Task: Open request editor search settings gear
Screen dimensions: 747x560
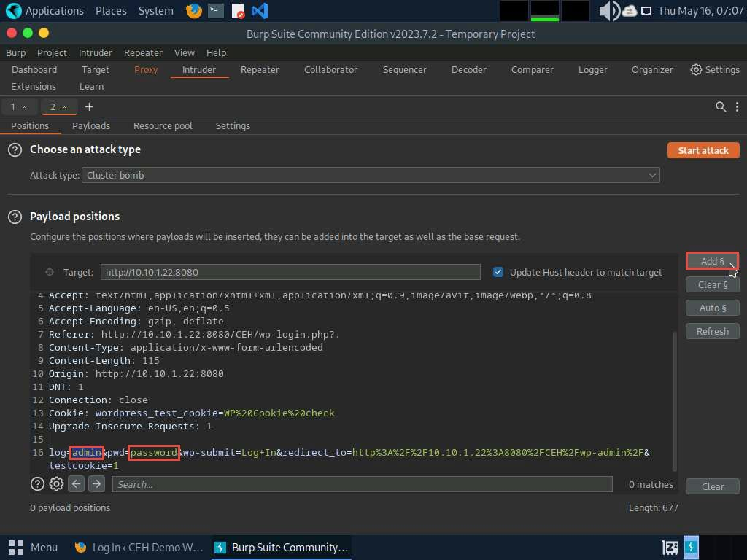Action: [x=56, y=484]
